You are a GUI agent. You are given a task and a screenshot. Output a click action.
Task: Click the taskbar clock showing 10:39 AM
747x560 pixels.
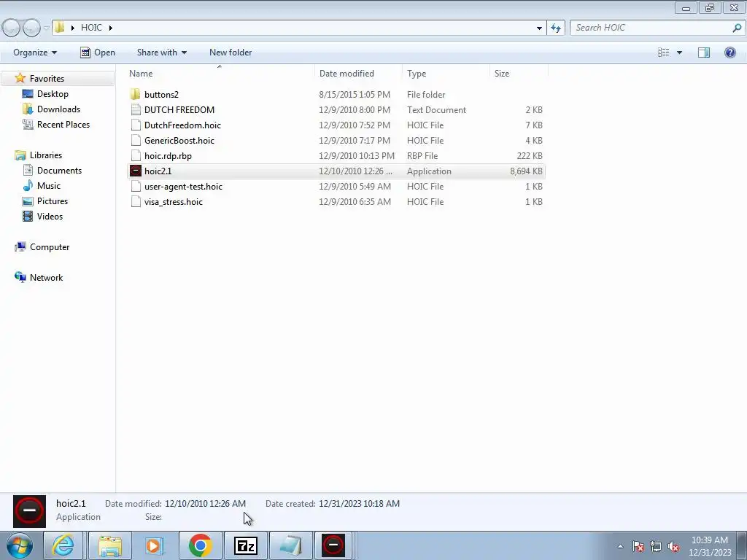point(710,546)
